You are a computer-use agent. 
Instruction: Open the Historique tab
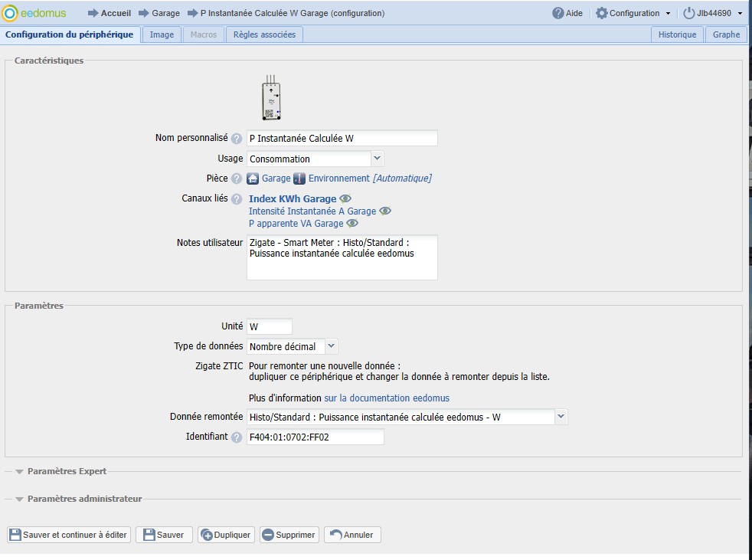(x=677, y=34)
